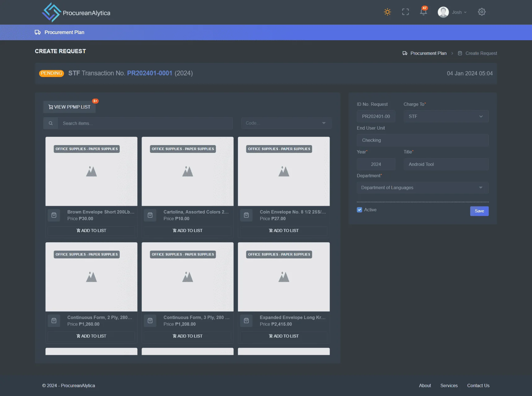Viewport: 532px width, 396px height.
Task: Click the Create Request breadcrumb icon
Action: 460,53
